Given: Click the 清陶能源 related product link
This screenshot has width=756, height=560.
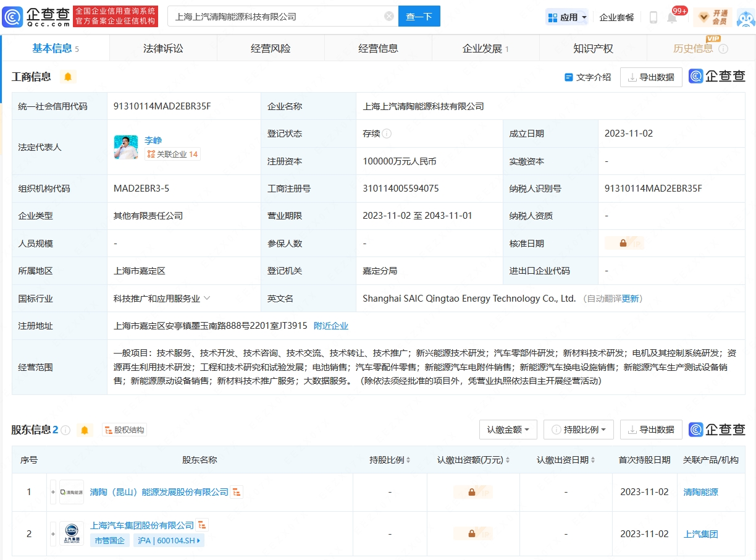Looking at the screenshot, I should (x=701, y=493).
